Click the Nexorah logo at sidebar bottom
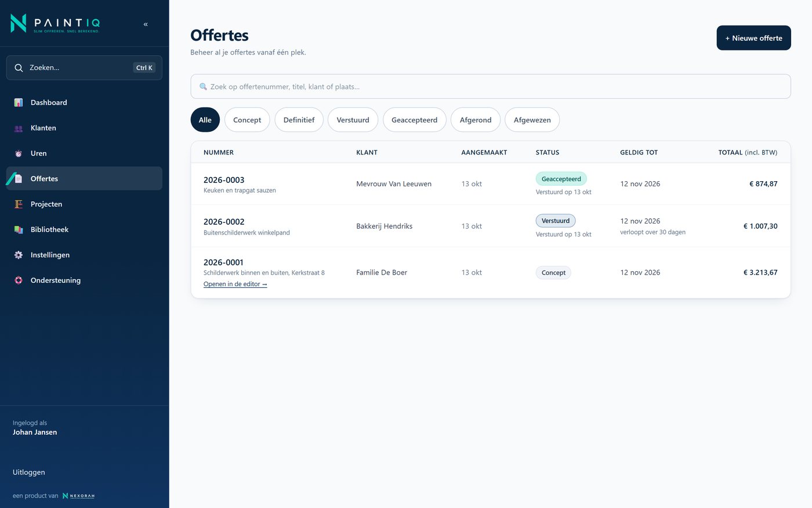 [x=78, y=496]
